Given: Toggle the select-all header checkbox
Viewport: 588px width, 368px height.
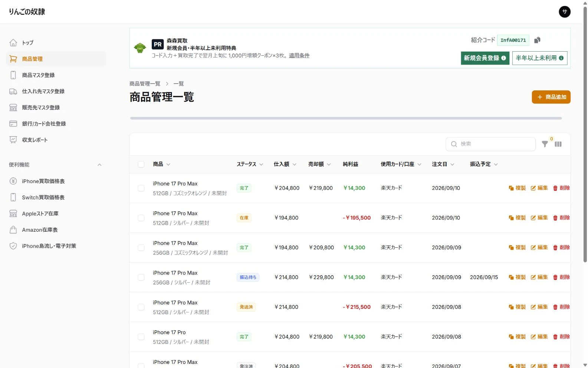Looking at the screenshot, I should point(141,164).
